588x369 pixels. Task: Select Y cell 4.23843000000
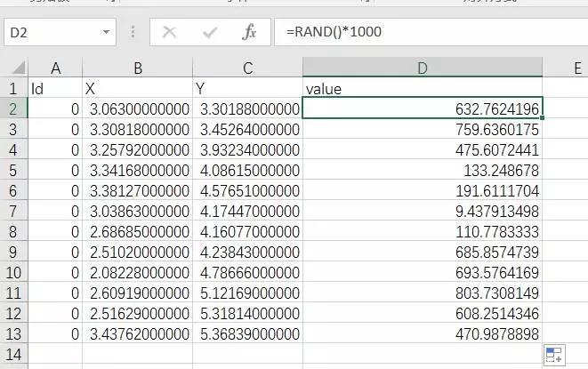click(247, 252)
